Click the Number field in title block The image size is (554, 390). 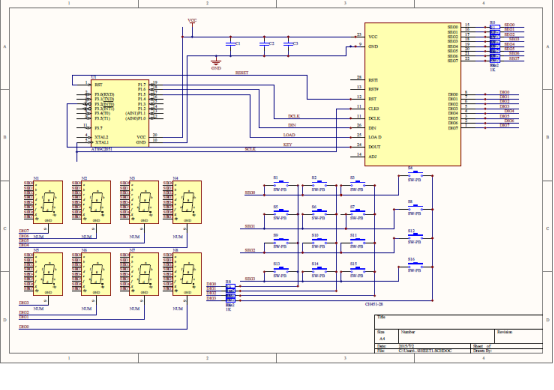(447, 336)
